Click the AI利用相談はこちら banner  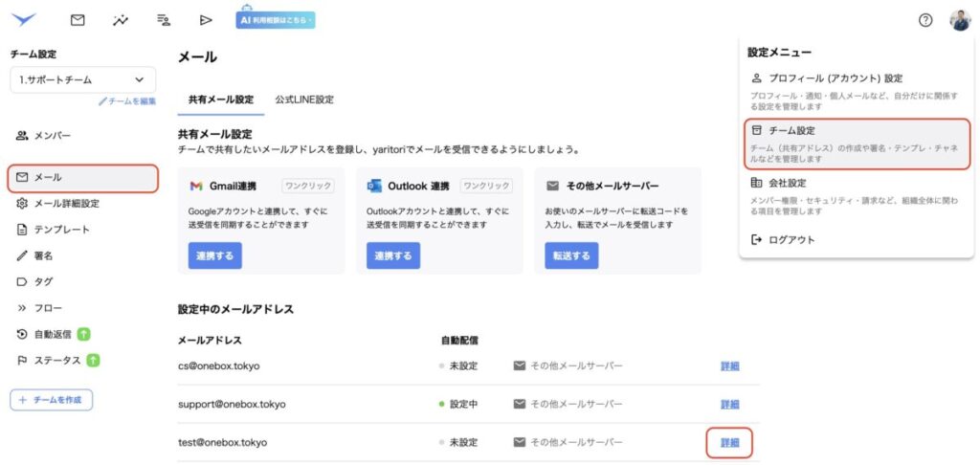click(x=276, y=19)
